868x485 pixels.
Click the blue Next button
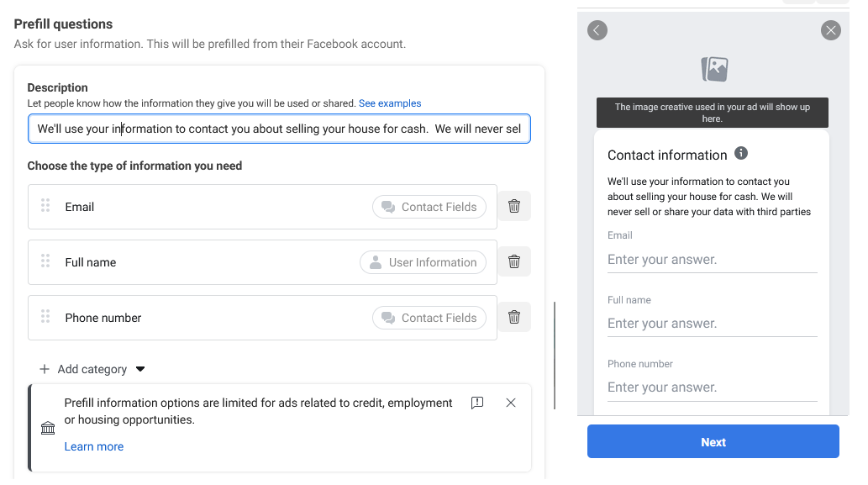pyautogui.click(x=713, y=441)
